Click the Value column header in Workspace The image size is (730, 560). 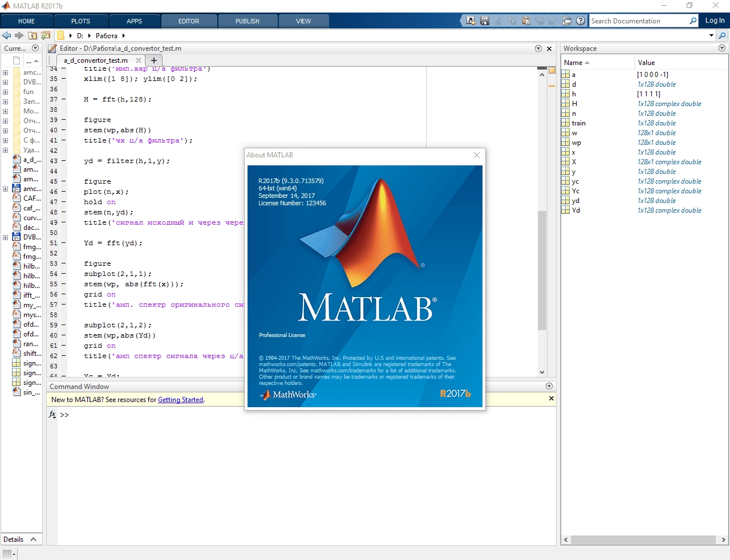click(681, 63)
